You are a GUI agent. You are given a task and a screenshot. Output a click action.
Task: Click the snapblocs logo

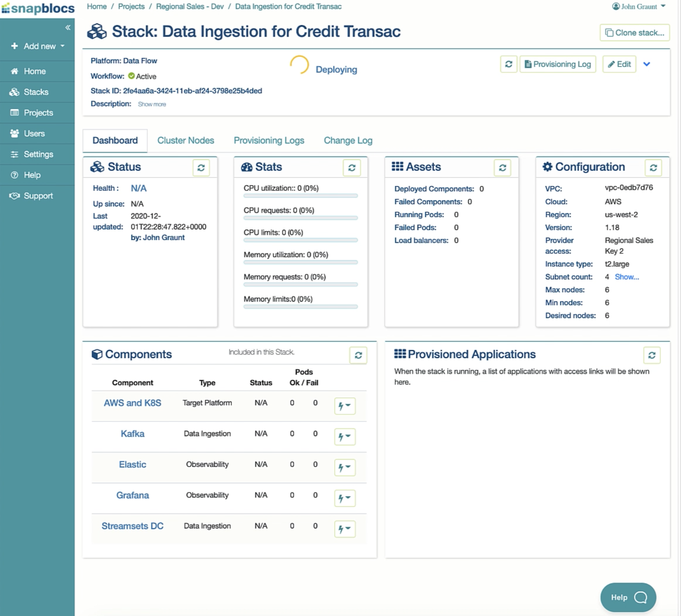click(38, 9)
